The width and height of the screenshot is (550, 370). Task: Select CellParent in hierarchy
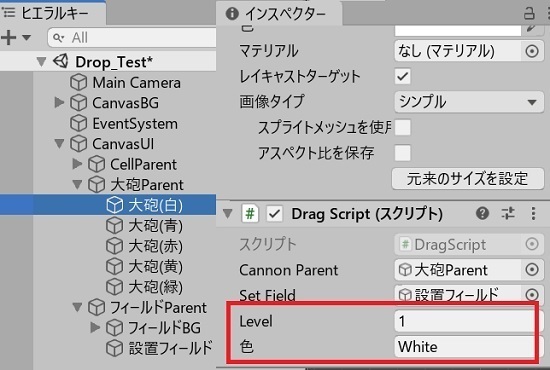pos(143,164)
